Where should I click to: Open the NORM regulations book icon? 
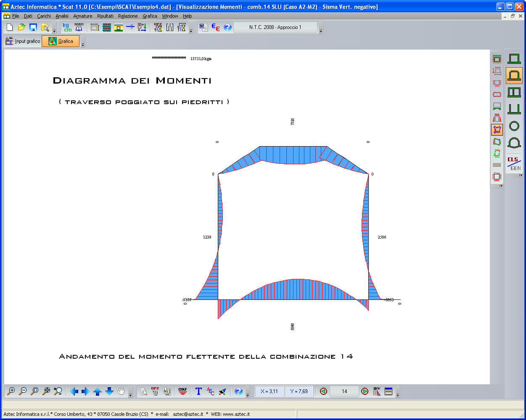(79, 28)
